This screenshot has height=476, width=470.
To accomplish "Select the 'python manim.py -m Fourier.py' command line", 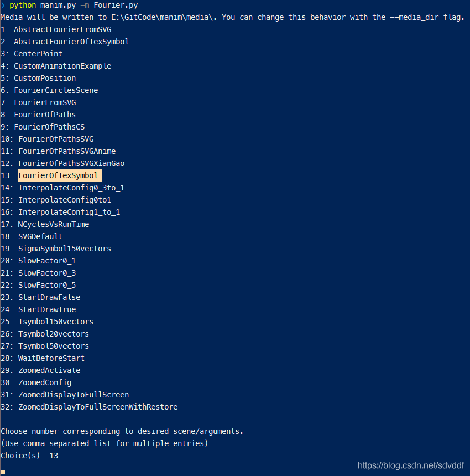I will click(74, 5).
